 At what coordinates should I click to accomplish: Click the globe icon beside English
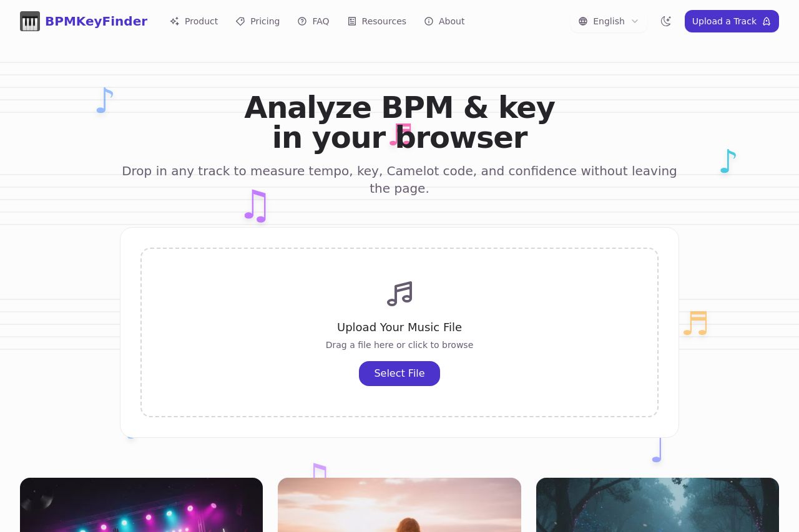(583, 21)
